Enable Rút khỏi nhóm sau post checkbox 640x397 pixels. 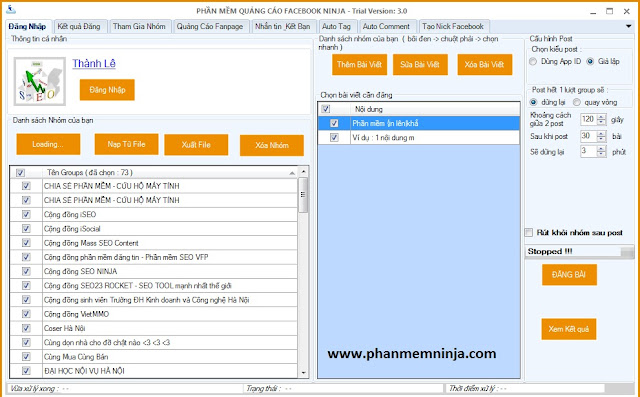(529, 233)
